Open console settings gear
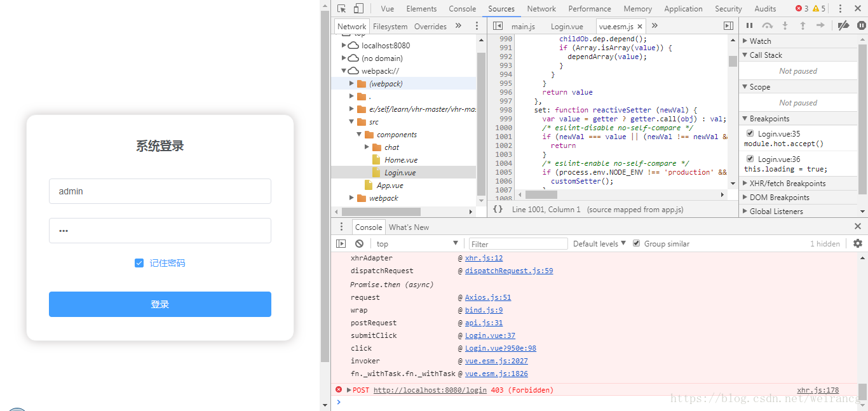The height and width of the screenshot is (411, 868). click(858, 243)
